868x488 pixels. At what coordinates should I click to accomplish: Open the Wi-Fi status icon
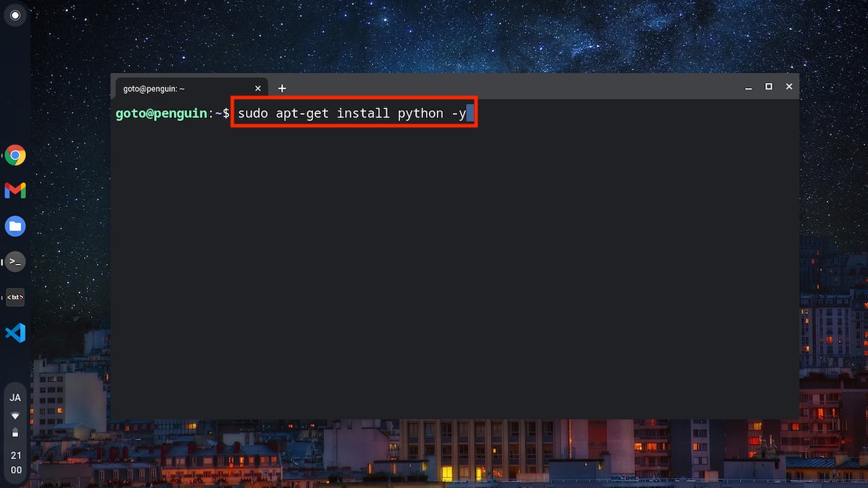point(15,416)
